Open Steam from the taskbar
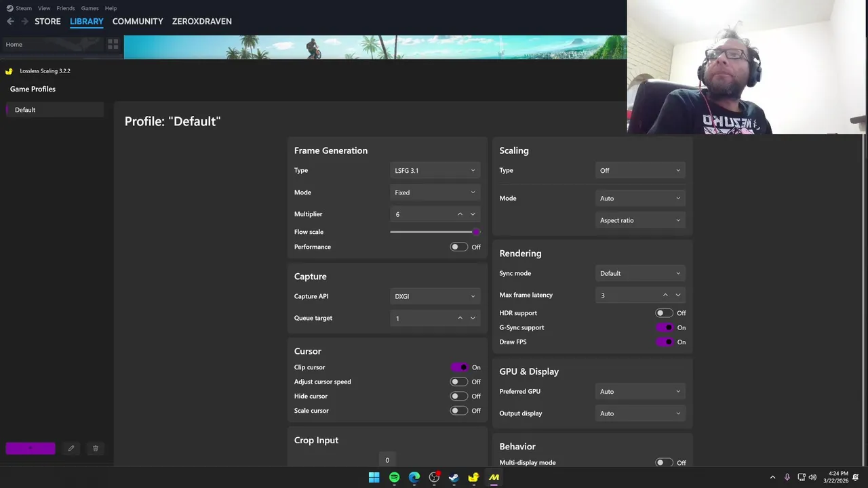 [x=454, y=477]
